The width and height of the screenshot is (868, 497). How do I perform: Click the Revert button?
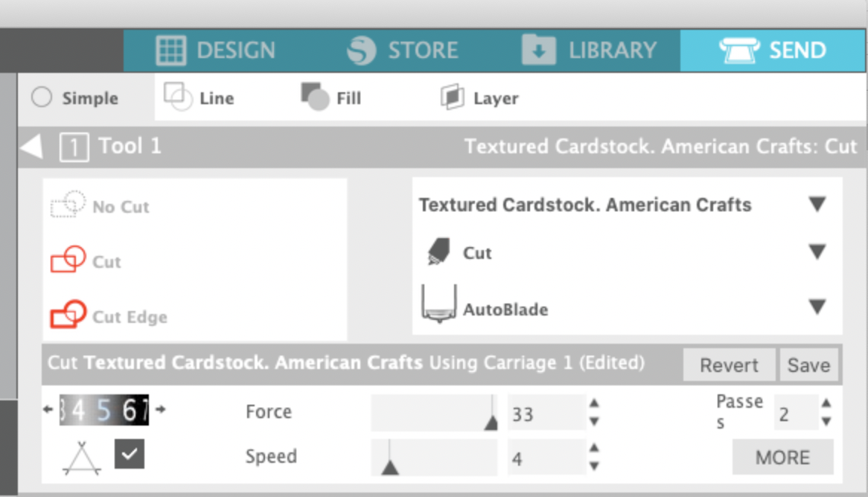(x=728, y=365)
